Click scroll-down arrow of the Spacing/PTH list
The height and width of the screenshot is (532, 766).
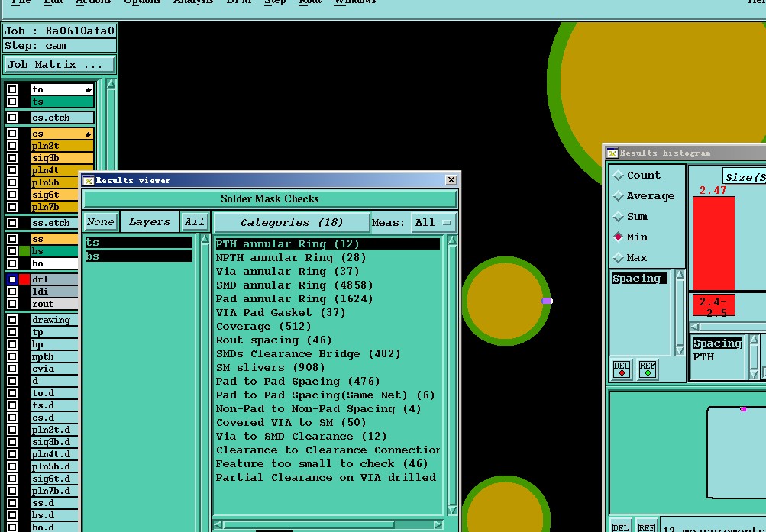click(754, 373)
